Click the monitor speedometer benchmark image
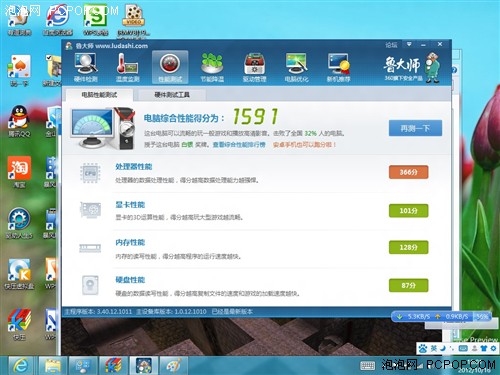Screen dimensions: 500x375 (x=103, y=128)
